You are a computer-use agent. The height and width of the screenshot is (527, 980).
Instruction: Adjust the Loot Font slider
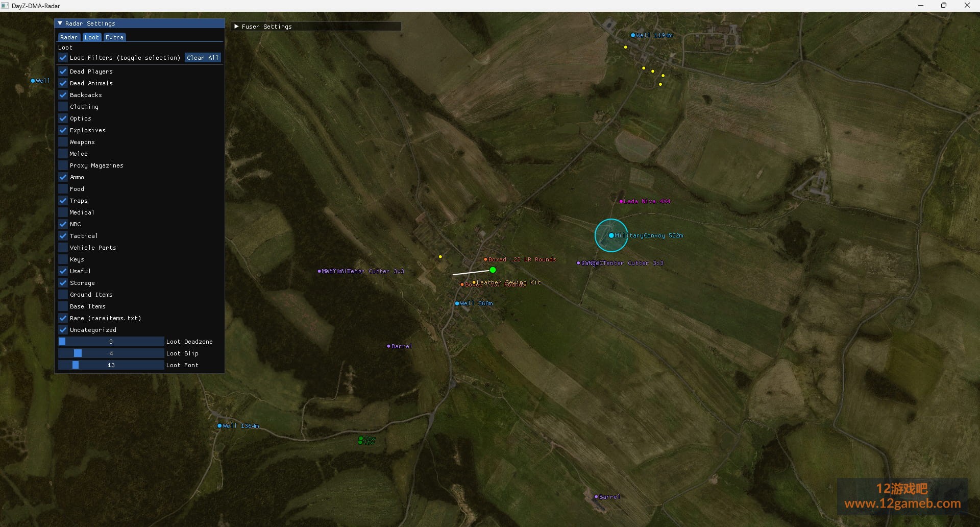point(111,365)
